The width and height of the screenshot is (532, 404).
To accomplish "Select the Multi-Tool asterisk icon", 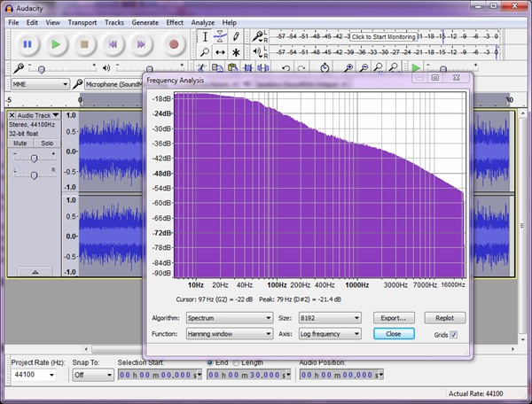I will tap(236, 52).
